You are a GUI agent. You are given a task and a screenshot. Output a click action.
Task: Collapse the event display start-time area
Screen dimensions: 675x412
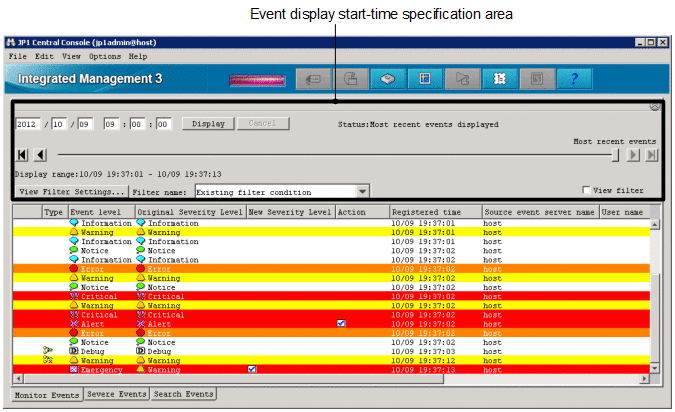(654, 105)
